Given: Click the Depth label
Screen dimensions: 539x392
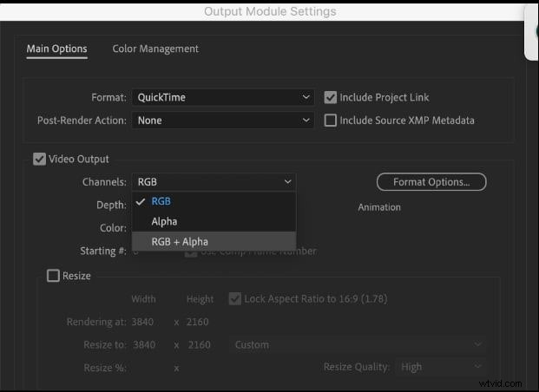Looking at the screenshot, I should (x=111, y=205).
